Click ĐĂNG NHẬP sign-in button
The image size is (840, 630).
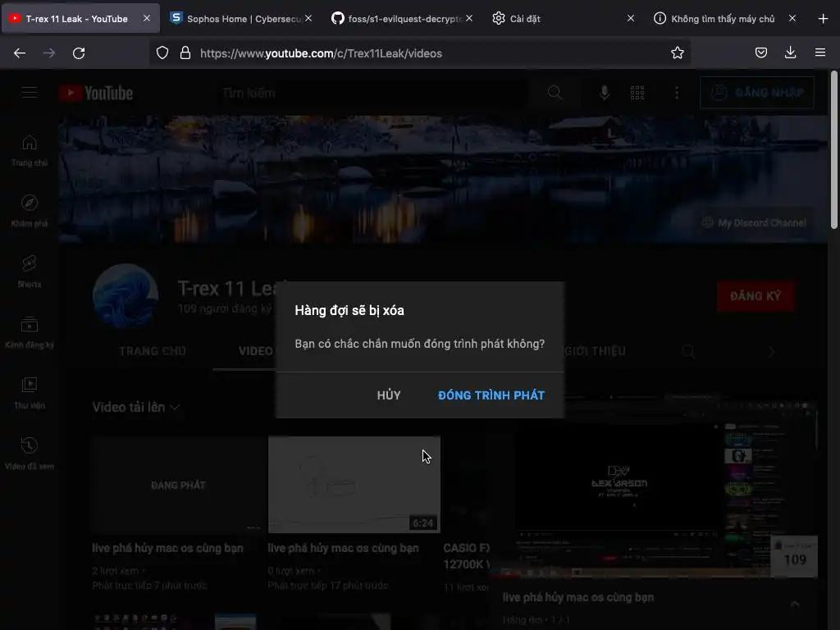point(757,93)
